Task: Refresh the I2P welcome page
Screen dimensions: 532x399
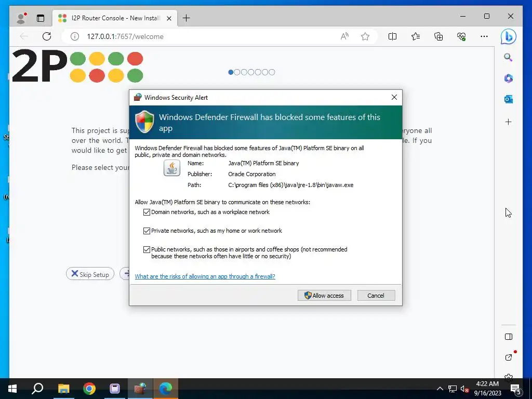Action: (47, 36)
